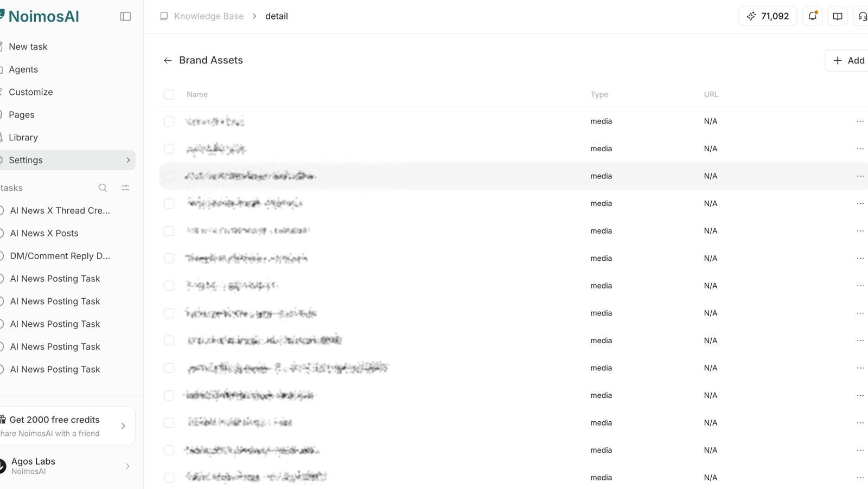The image size is (868, 489).
Task: Check the sixth asset row checkbox
Action: tap(169, 258)
